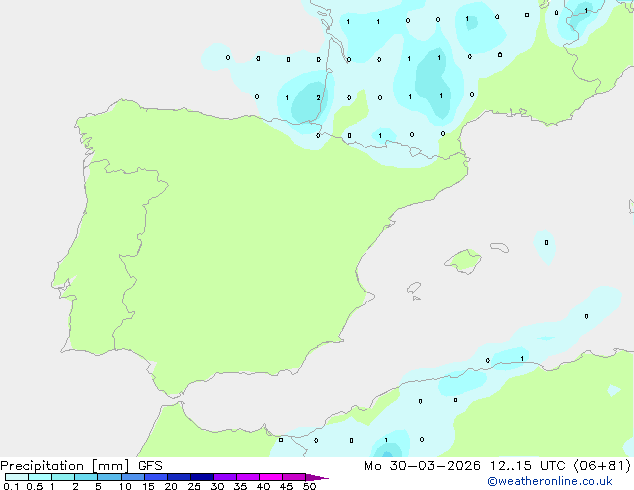The height and width of the screenshot is (490, 634).
Task: Click the "2" rainfall value on the map
Action: pyautogui.click(x=319, y=97)
